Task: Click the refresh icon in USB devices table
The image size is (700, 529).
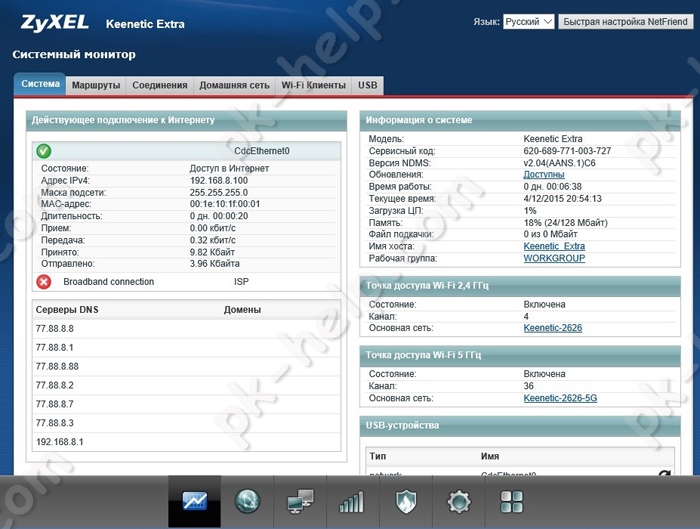Action: pyautogui.click(x=664, y=473)
